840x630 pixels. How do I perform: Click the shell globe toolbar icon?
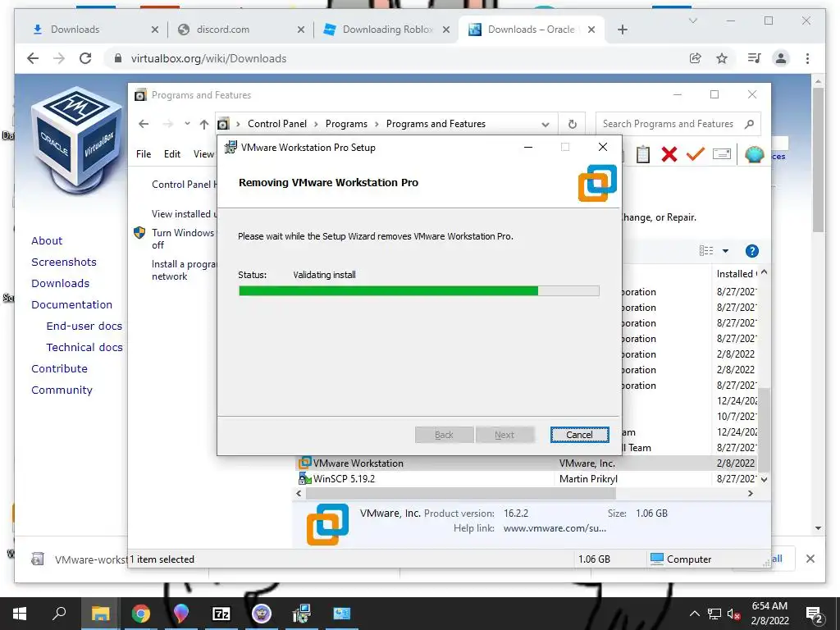[x=754, y=154]
